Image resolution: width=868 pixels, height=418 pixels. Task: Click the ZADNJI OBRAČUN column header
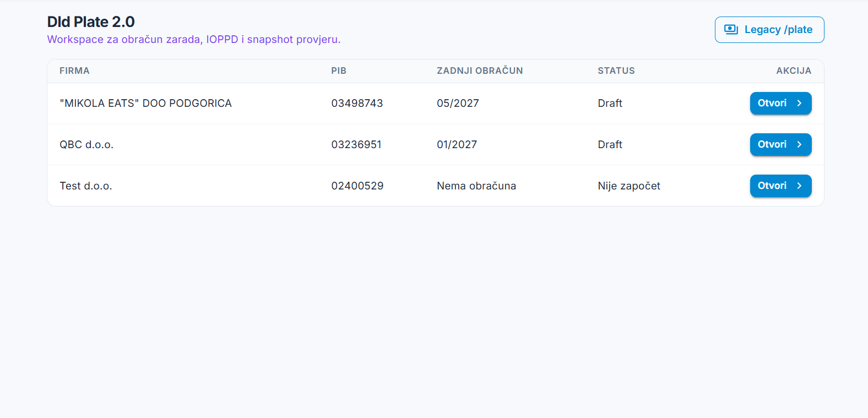pos(480,70)
